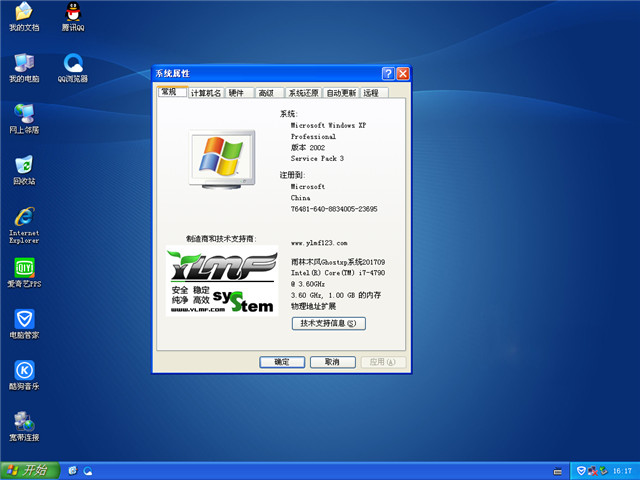This screenshot has height=480, width=640.
Task: Launch 爱奇艺PPS desktop icon
Action: click(x=24, y=273)
